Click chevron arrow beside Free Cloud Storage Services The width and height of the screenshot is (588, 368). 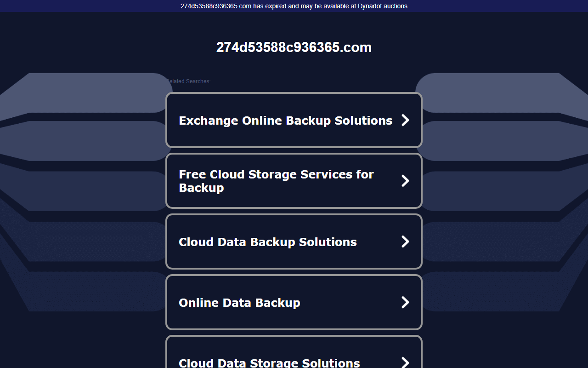[x=405, y=181]
